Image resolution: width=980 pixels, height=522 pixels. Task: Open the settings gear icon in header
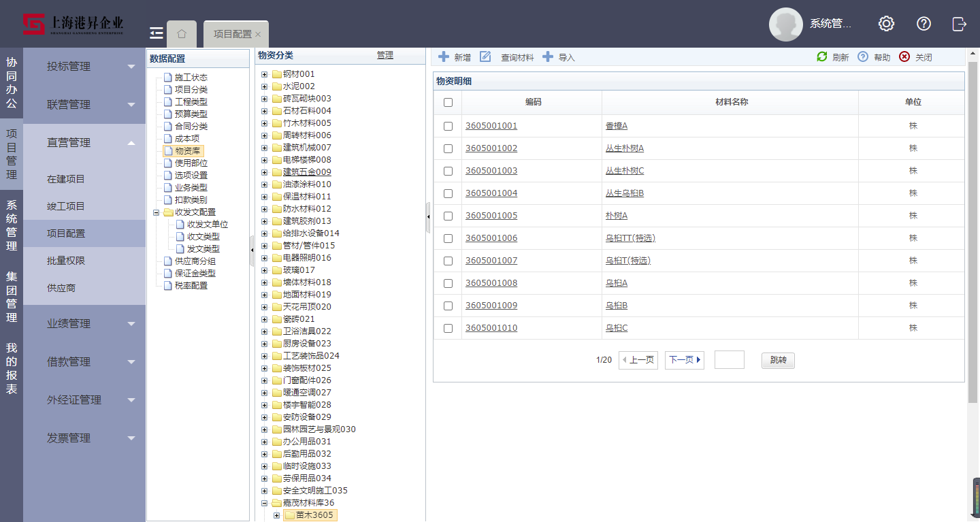886,24
